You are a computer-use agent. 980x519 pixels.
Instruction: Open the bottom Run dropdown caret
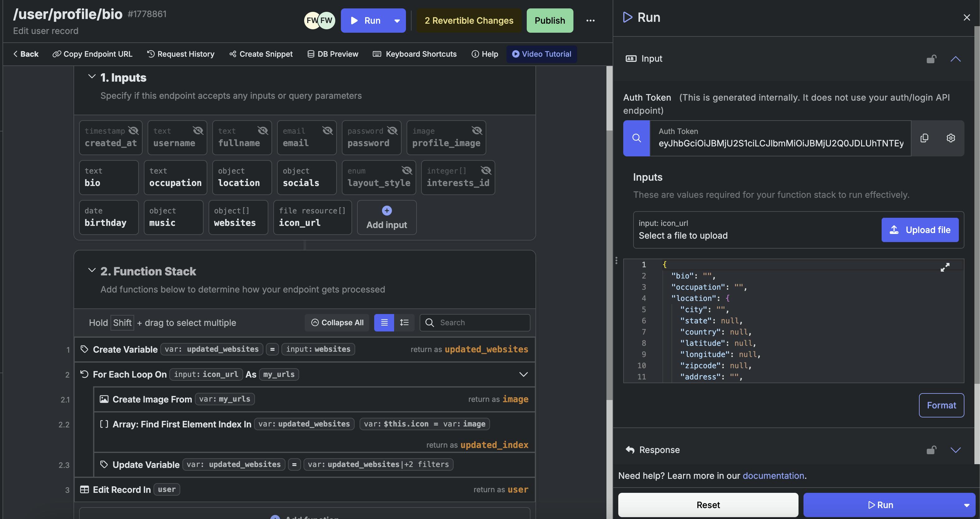(966, 505)
